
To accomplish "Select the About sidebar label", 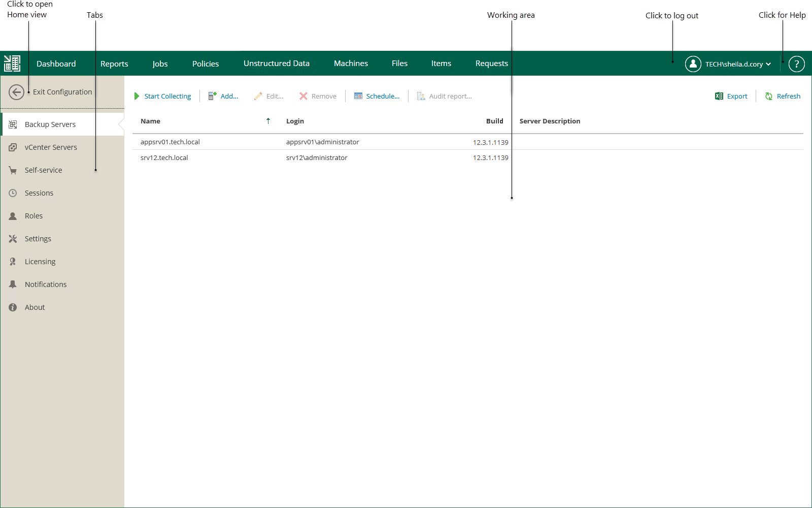I will (x=35, y=307).
